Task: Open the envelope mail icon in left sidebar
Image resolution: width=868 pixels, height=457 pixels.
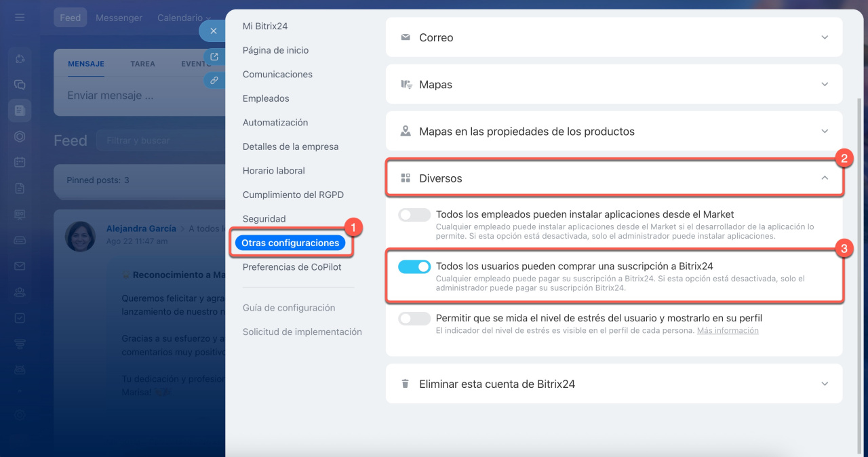Action: click(20, 266)
